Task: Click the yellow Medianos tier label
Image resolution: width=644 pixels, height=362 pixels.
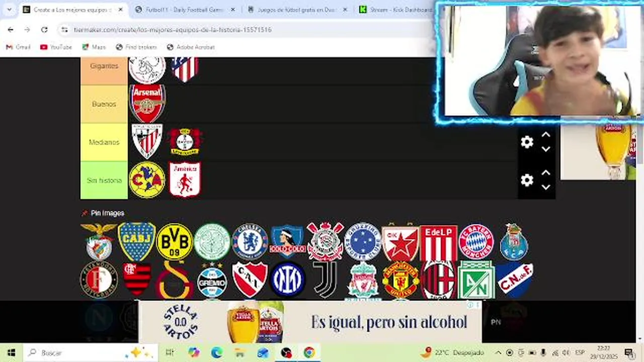Action: pyautogui.click(x=104, y=142)
